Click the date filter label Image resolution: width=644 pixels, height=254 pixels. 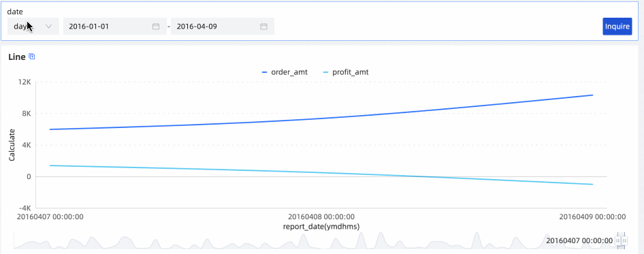(15, 12)
